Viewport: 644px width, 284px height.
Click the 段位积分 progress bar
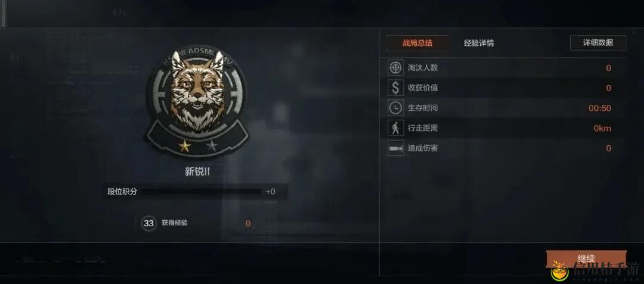[194, 191]
